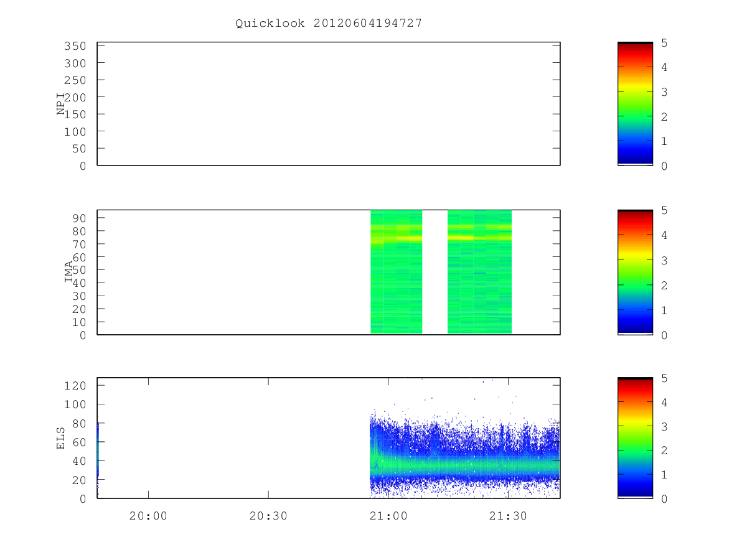Click the 20:30 time tick label

point(268,516)
